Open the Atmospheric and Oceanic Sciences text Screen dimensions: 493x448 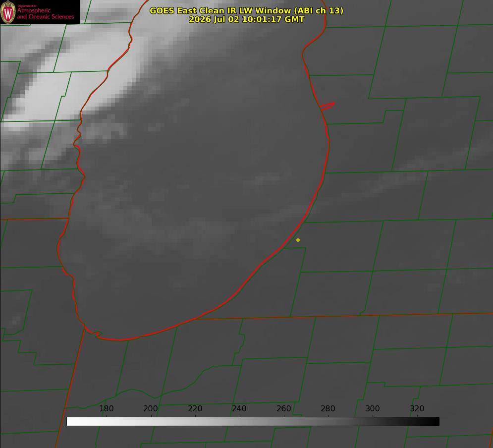tap(45, 13)
